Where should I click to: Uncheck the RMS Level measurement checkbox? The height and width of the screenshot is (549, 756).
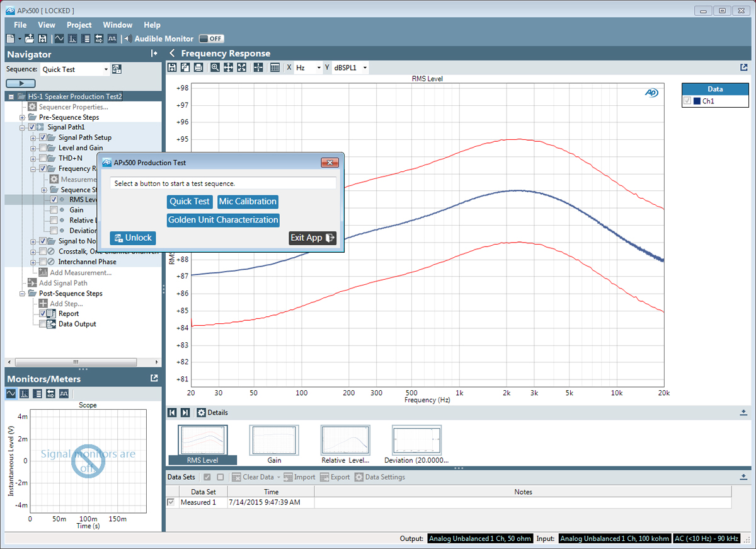[x=55, y=199]
